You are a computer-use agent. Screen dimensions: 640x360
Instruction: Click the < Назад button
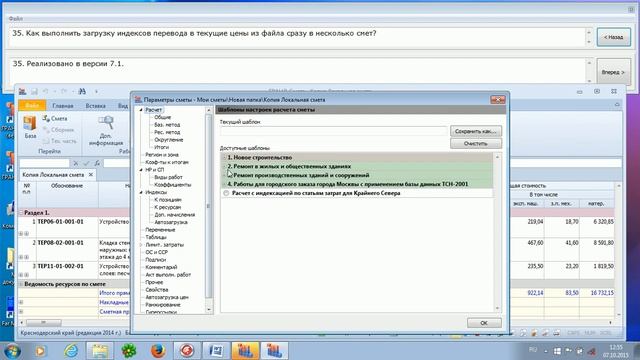[x=613, y=37]
